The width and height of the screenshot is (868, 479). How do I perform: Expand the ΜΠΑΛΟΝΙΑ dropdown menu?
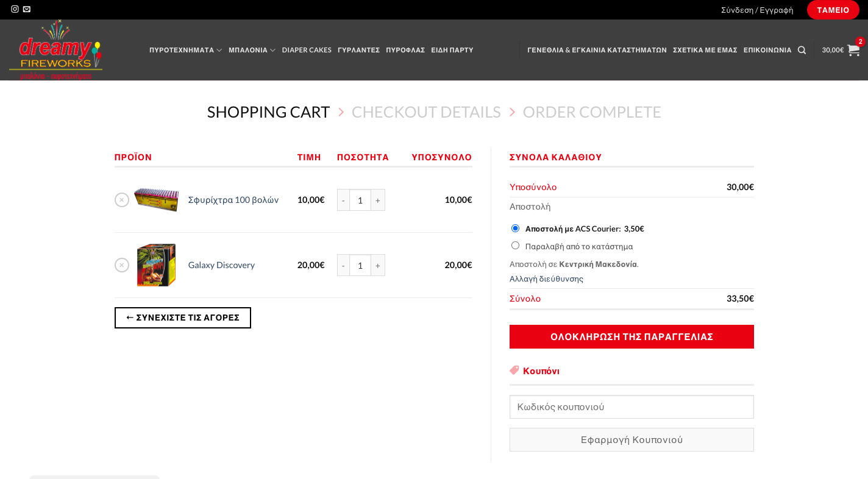251,50
